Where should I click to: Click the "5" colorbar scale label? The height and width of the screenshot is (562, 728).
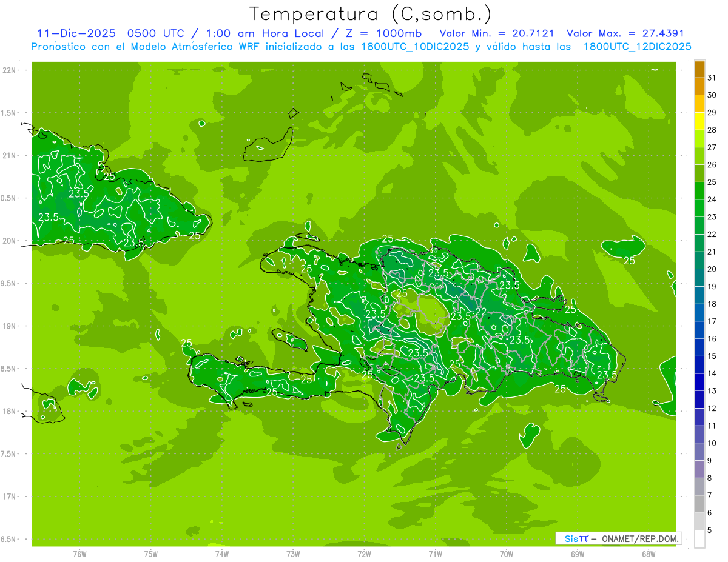click(709, 530)
